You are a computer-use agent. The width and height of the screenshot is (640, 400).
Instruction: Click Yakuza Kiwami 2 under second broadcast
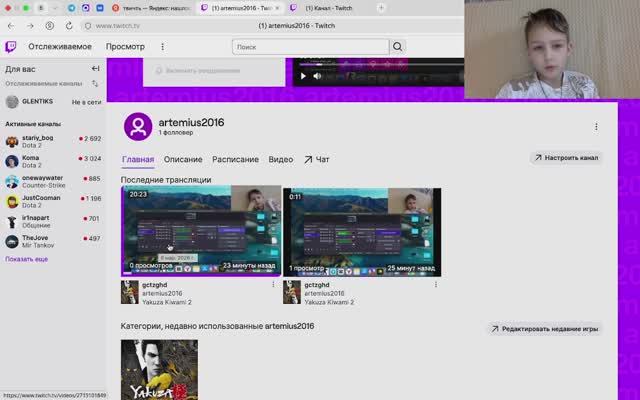point(329,302)
